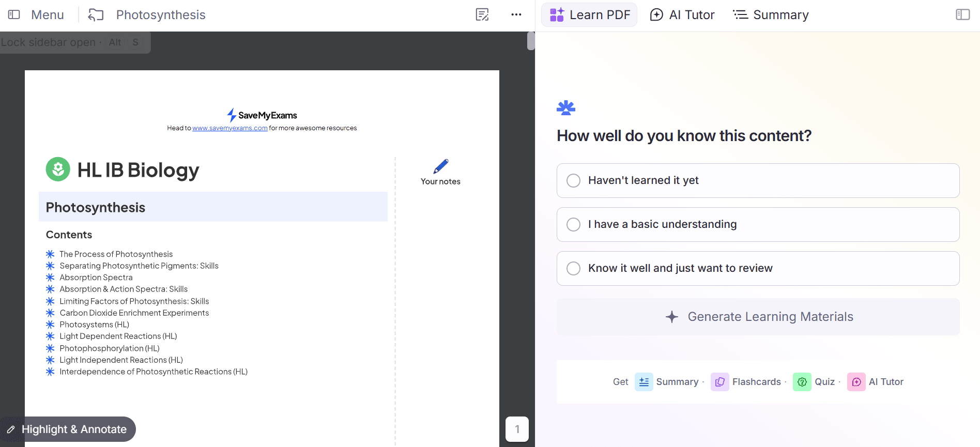The height and width of the screenshot is (447, 980).
Task: Click Generate Learning Materials button
Action: click(x=758, y=317)
